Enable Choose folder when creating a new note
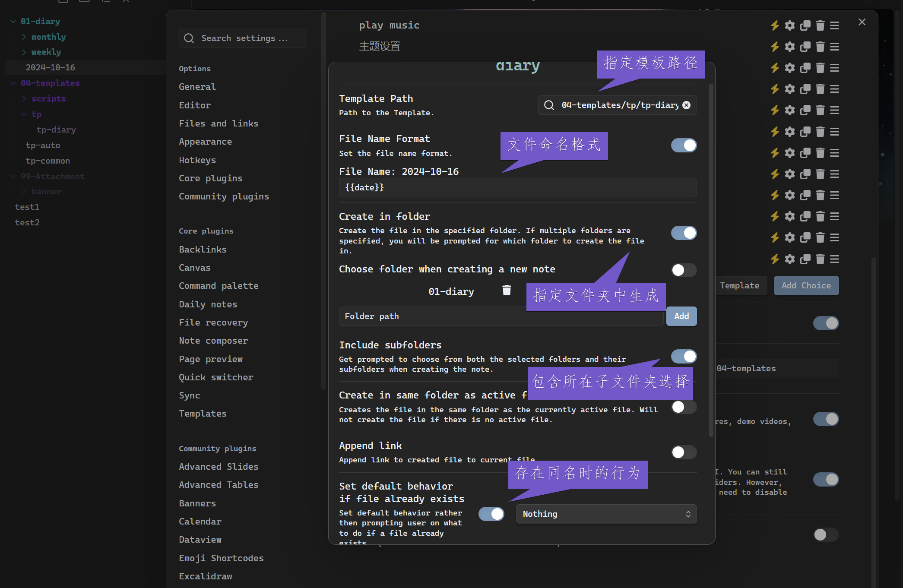Image resolution: width=903 pixels, height=588 pixels. (x=683, y=270)
